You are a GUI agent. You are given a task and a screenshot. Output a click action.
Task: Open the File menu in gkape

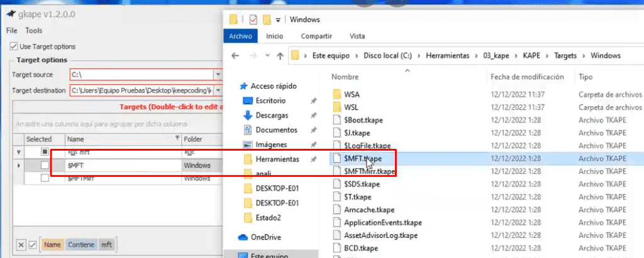(x=11, y=31)
